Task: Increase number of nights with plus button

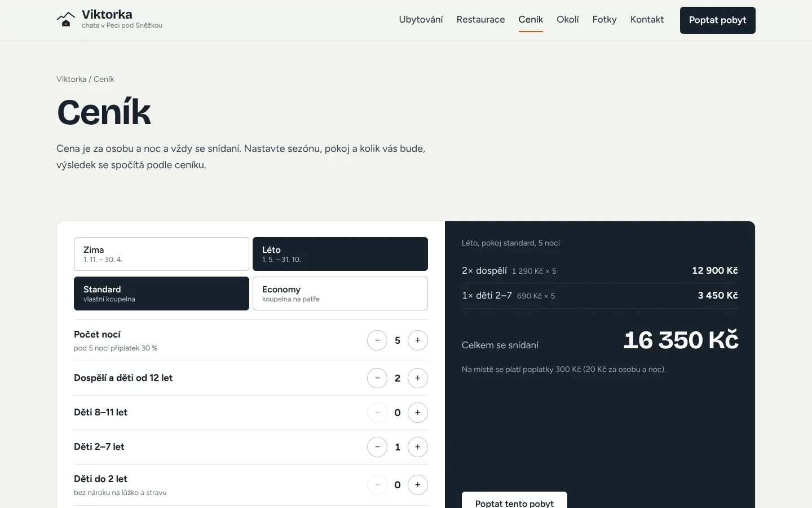Action: (418, 340)
